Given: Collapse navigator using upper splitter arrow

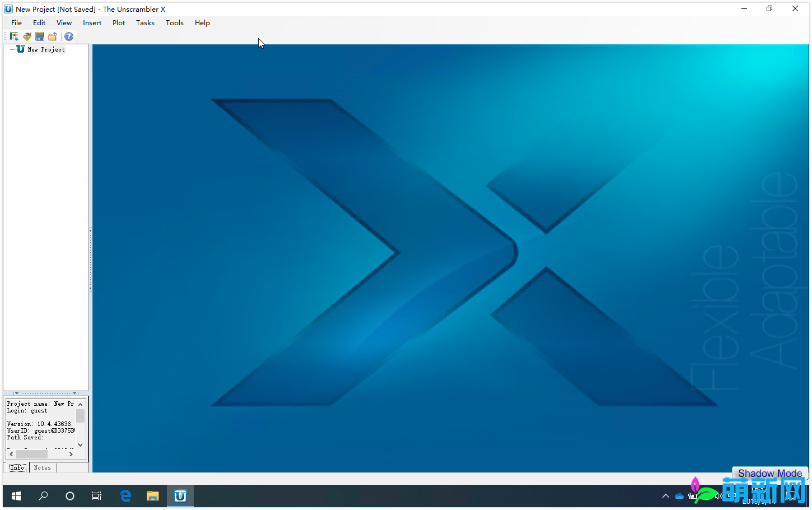Looking at the screenshot, I should [x=90, y=230].
